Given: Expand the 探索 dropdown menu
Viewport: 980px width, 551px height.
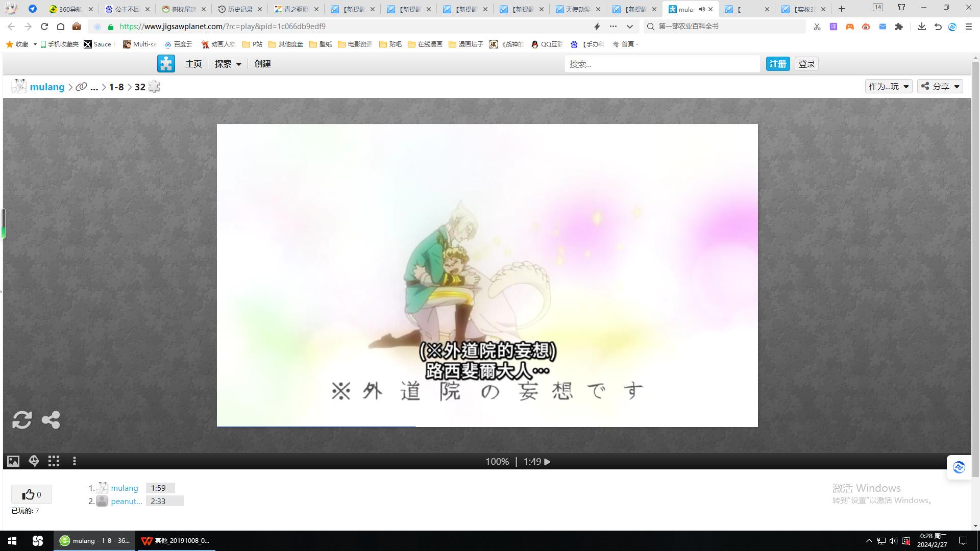Looking at the screenshot, I should pyautogui.click(x=228, y=64).
